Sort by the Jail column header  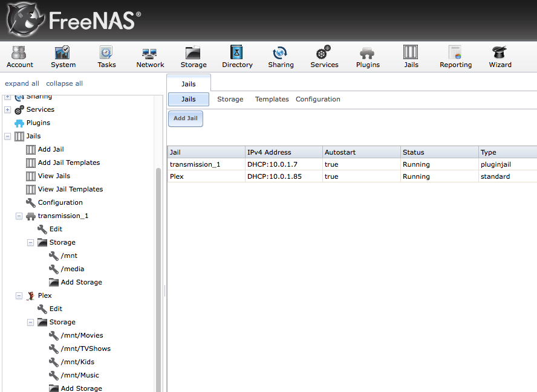point(206,152)
